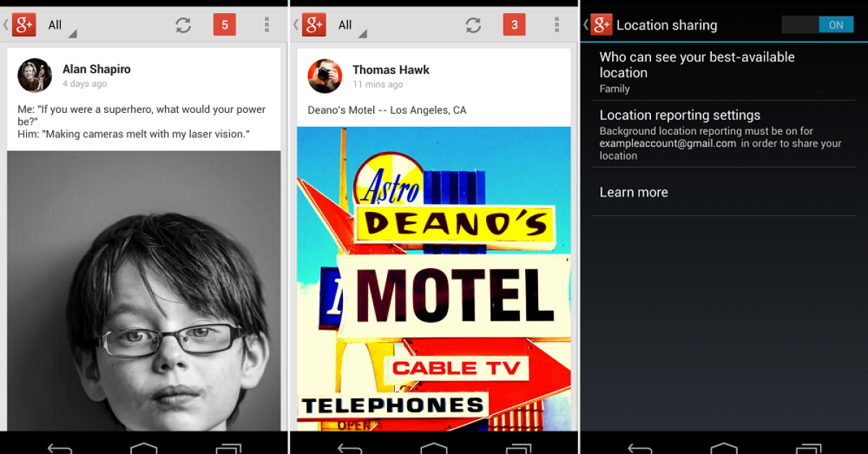Viewport: 868px width, 454px height.
Task: Tap Thomas Hawk's profile avatar
Action: pos(325,75)
